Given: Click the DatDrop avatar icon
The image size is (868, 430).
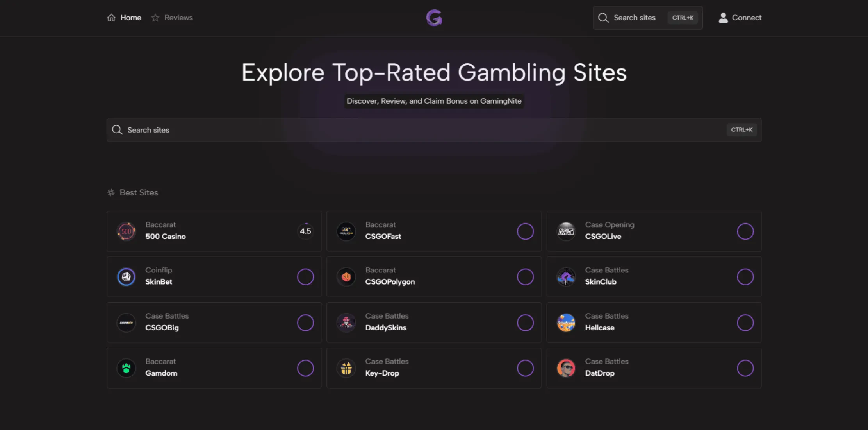Looking at the screenshot, I should (x=566, y=368).
